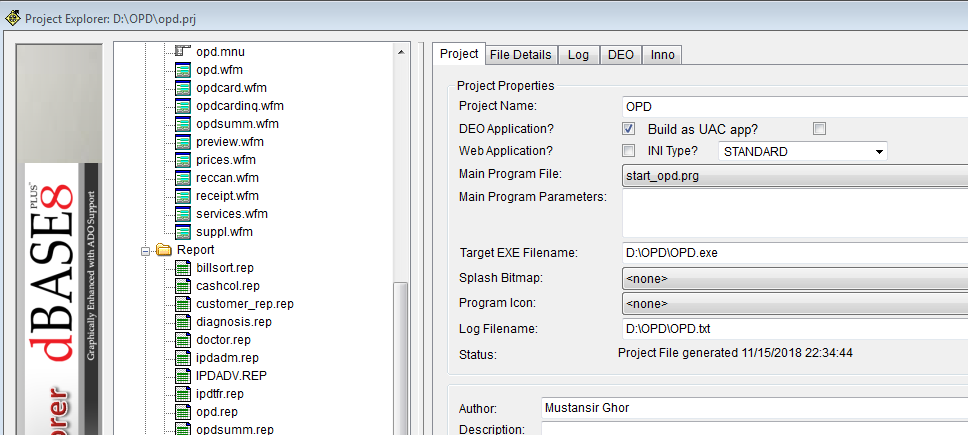968x435 pixels.
Task: Open the Splash Bitmap dropdown
Action: [x=795, y=279]
